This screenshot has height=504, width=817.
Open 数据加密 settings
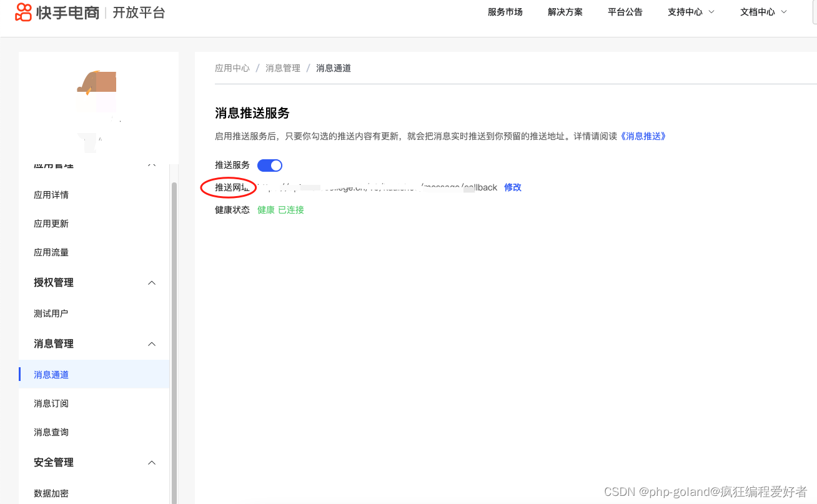51,493
